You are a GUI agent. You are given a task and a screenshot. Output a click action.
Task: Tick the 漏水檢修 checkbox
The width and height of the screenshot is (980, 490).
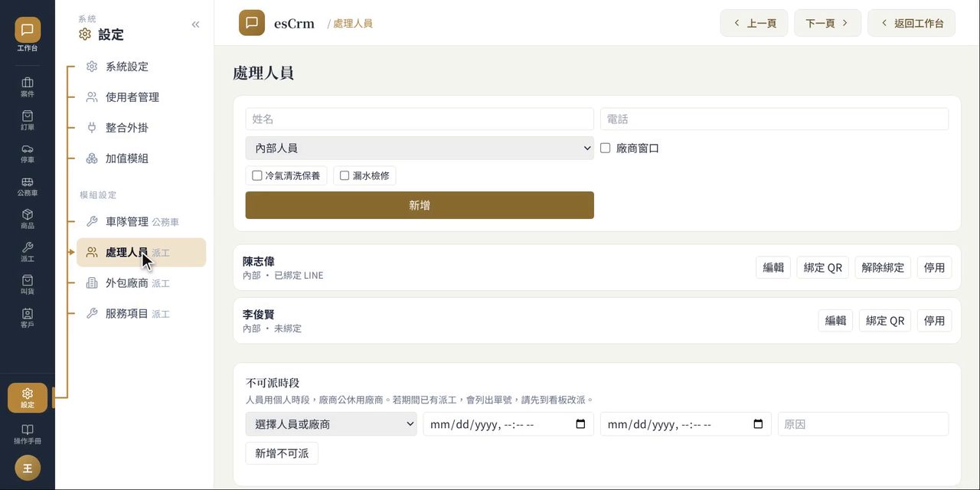[x=345, y=175]
